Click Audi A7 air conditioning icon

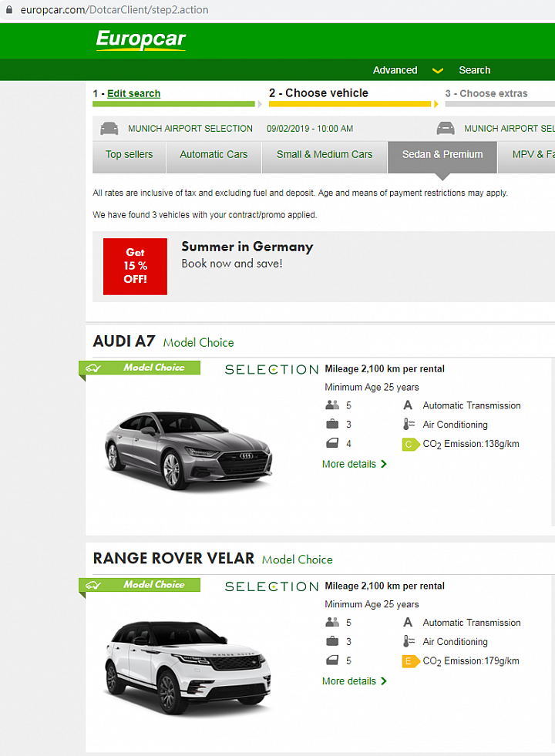coord(409,425)
